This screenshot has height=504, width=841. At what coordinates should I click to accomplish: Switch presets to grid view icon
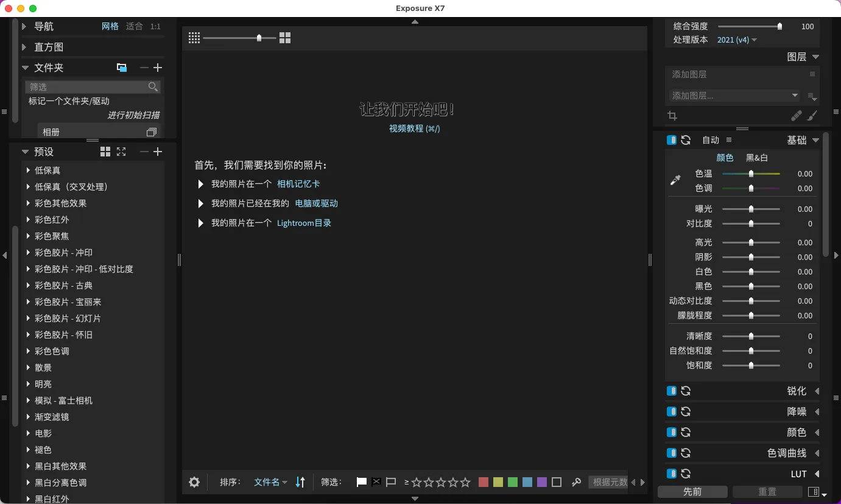pyautogui.click(x=105, y=152)
